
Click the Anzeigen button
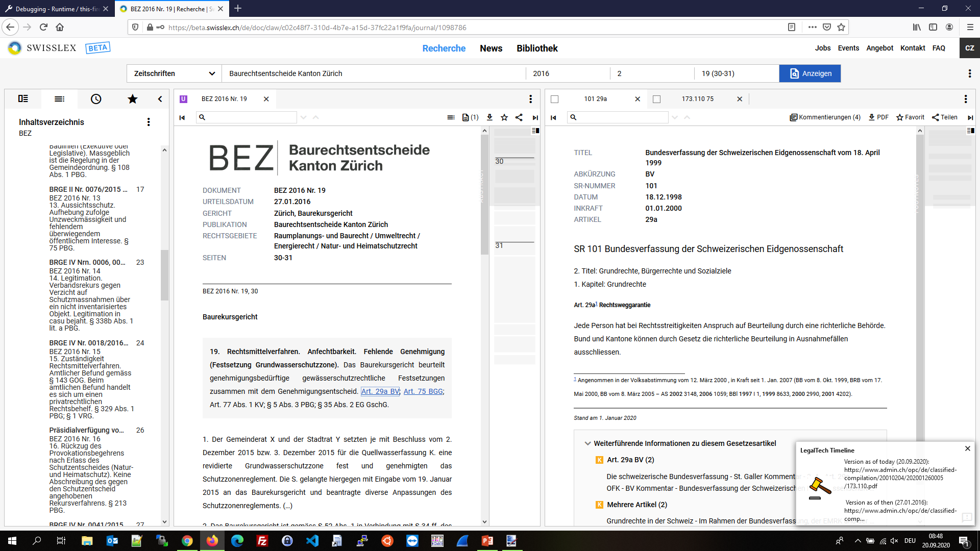[x=810, y=73]
